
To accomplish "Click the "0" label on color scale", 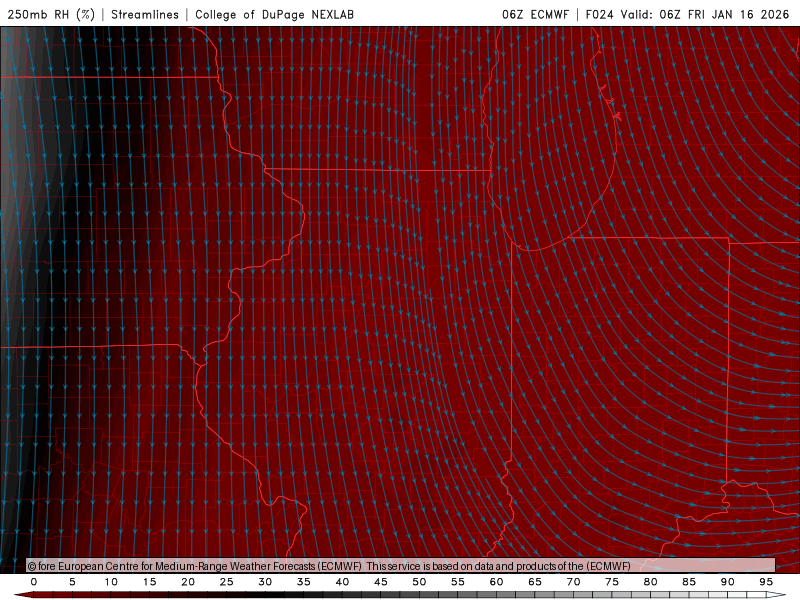I will pos(34,582).
